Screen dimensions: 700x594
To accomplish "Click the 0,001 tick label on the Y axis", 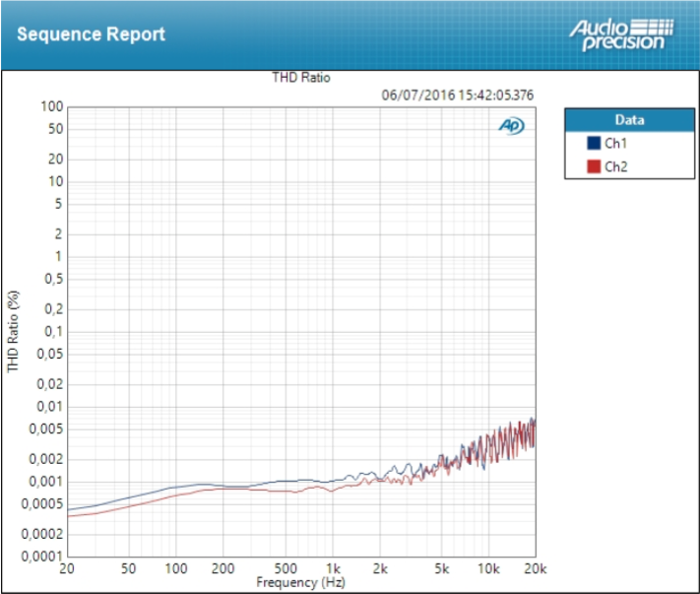I will click(45, 482).
